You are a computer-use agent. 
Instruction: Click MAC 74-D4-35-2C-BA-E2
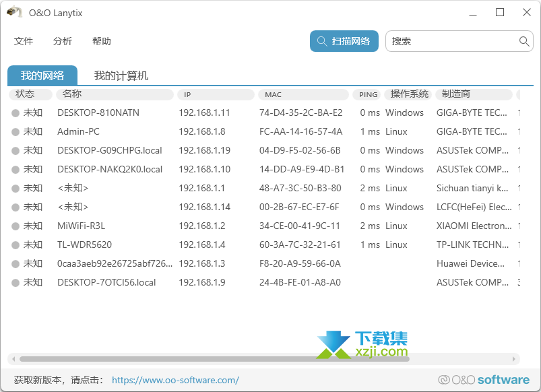[301, 113]
